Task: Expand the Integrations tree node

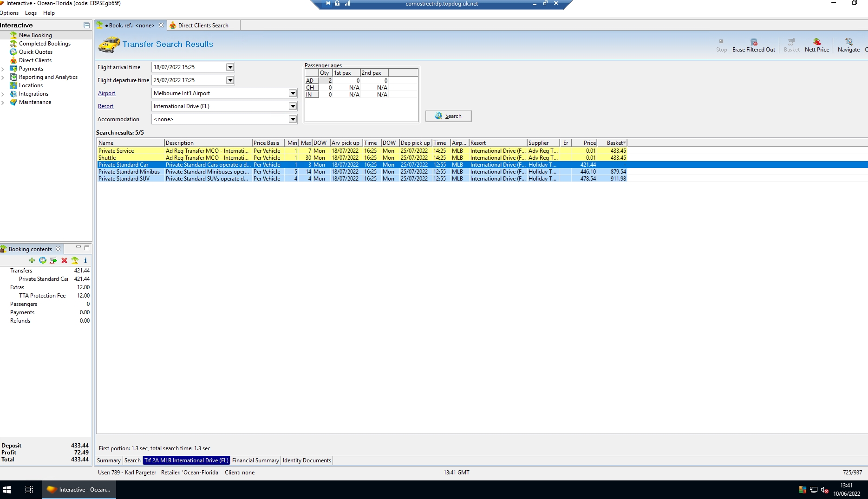Action: click(x=3, y=94)
